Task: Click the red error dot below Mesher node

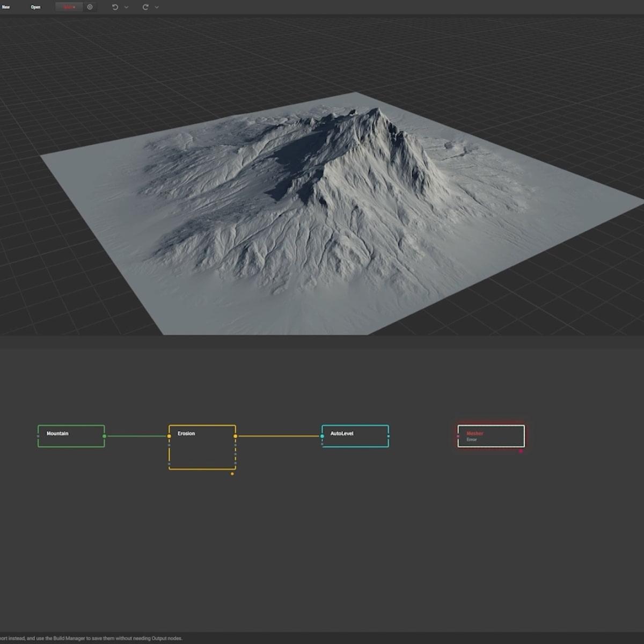Action: [x=521, y=451]
